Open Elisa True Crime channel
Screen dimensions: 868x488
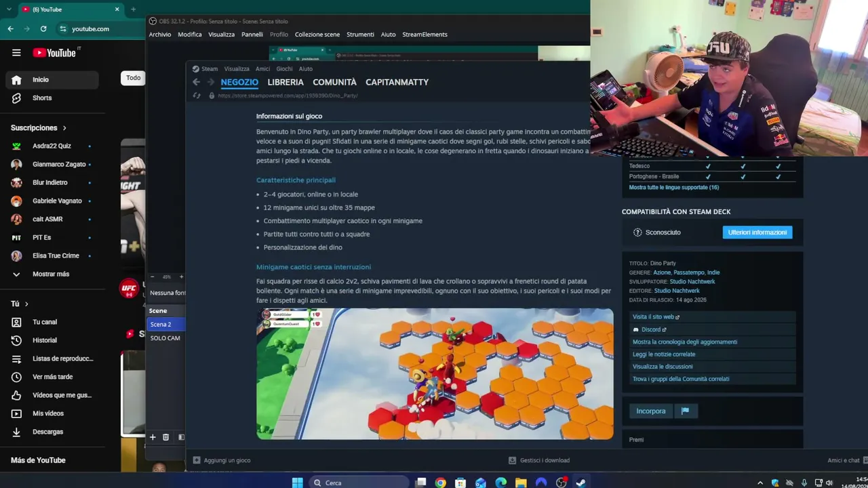click(52, 256)
